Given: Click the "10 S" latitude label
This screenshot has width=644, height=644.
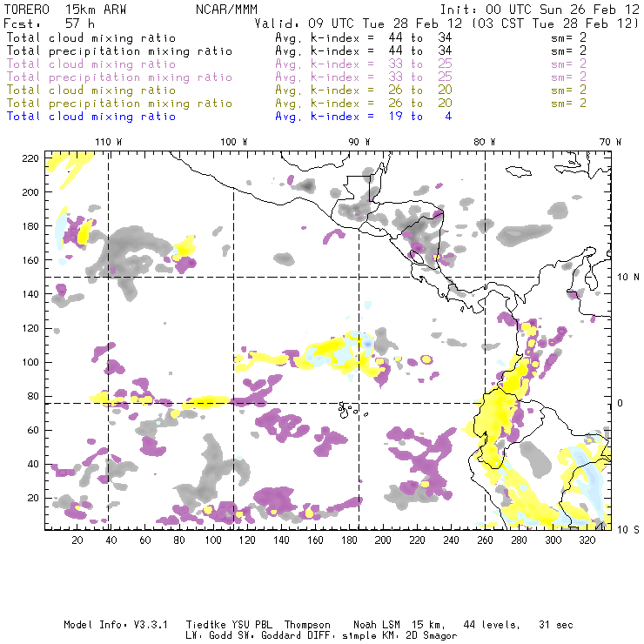Looking at the screenshot, I should [628, 530].
